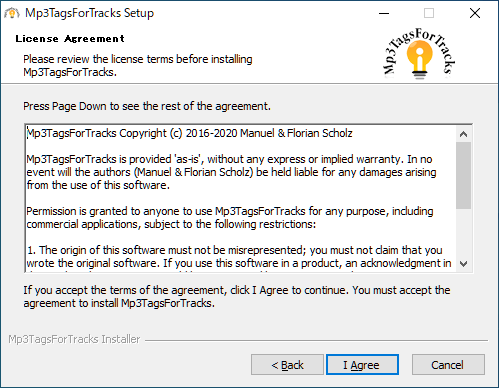This screenshot has height=388, width=499.
Task: Click the license text scrollbar thumb
Action: click(x=463, y=175)
